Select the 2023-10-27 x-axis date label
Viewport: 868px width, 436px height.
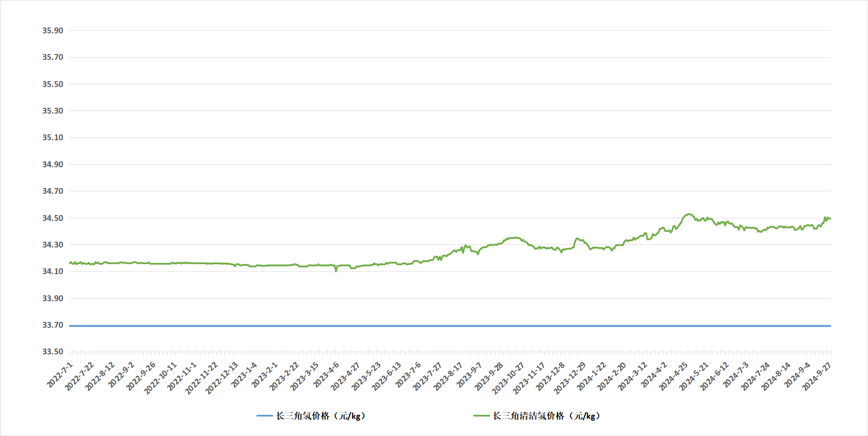[x=508, y=378]
